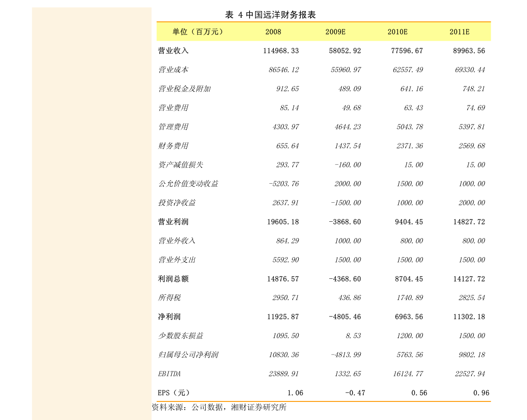Click the value 5043.78
This screenshot has width=527, height=420.
click(410, 127)
